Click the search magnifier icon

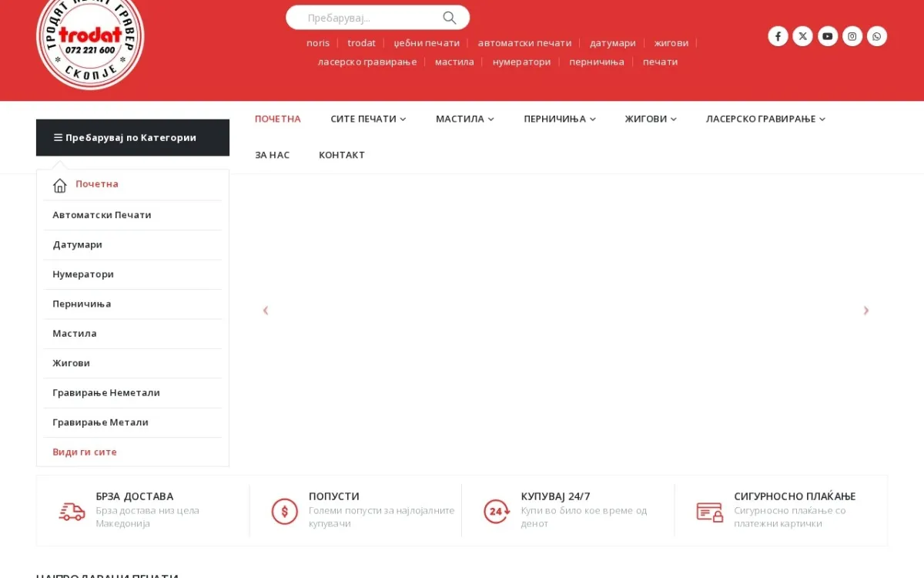[x=450, y=18]
